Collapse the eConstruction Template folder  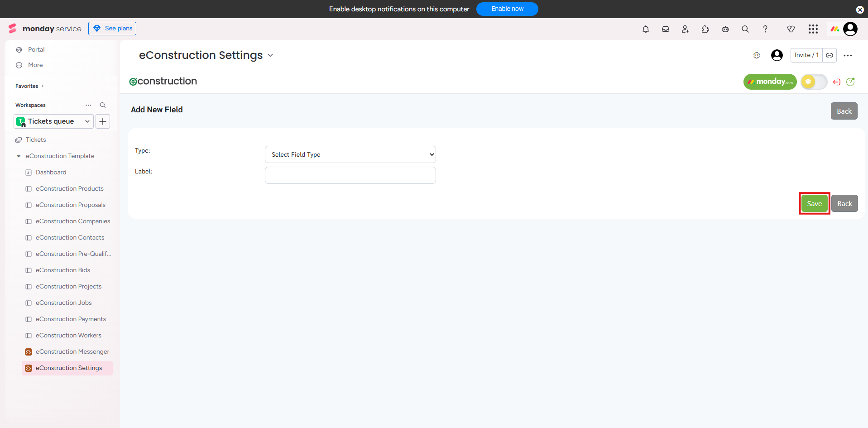click(x=19, y=156)
